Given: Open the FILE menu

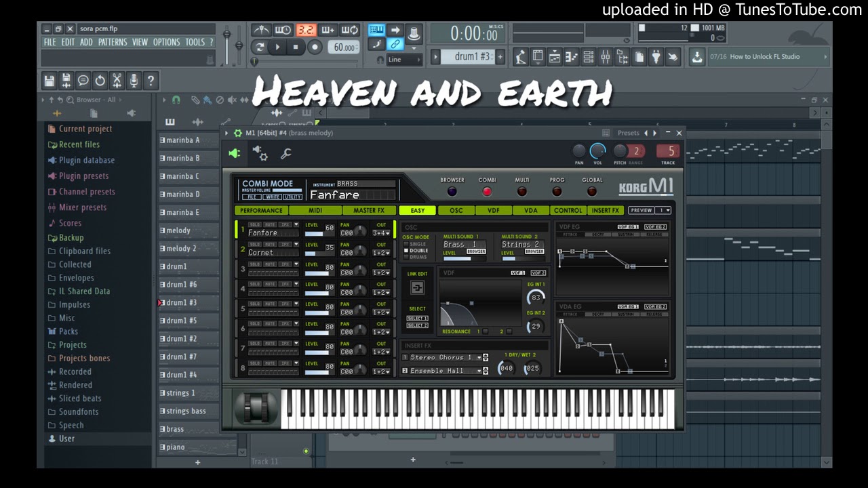Looking at the screenshot, I should pos(50,42).
